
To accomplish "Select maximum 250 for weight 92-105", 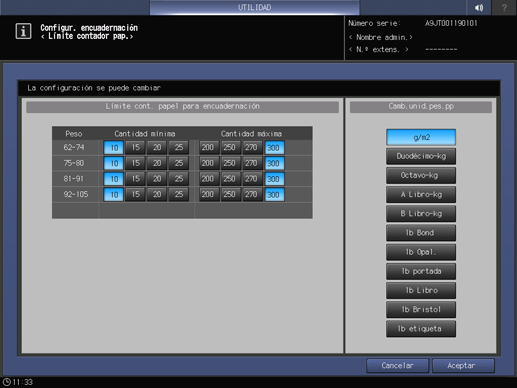I will coord(231,194).
